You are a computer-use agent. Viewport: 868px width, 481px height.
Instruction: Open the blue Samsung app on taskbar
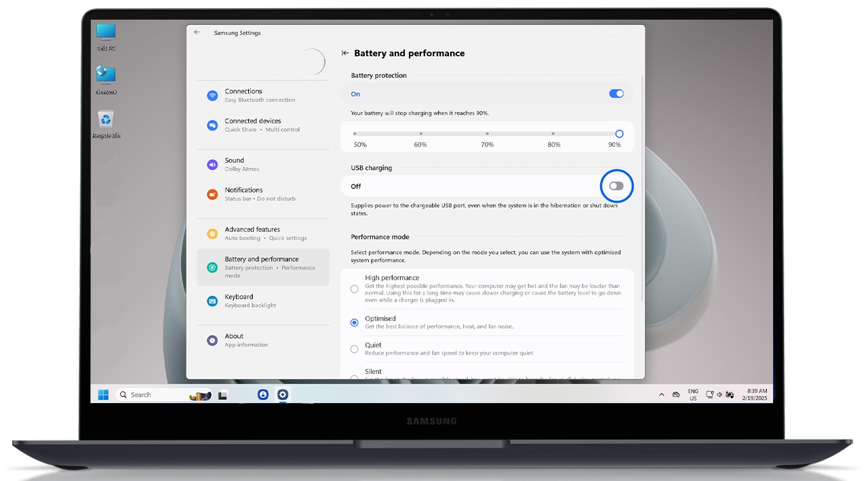pos(263,394)
